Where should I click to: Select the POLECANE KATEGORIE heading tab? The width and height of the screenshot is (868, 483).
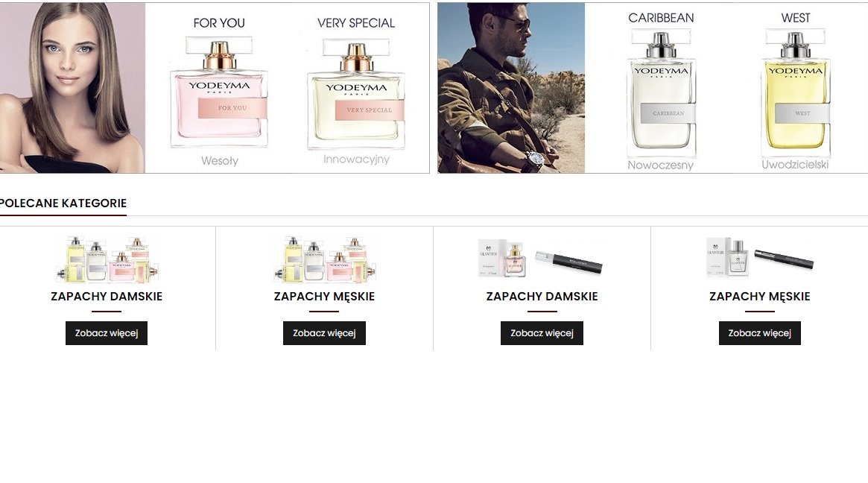(63, 203)
